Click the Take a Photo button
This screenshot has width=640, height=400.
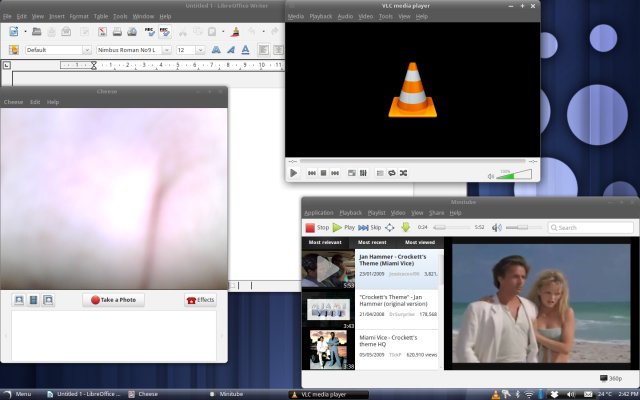(x=113, y=300)
